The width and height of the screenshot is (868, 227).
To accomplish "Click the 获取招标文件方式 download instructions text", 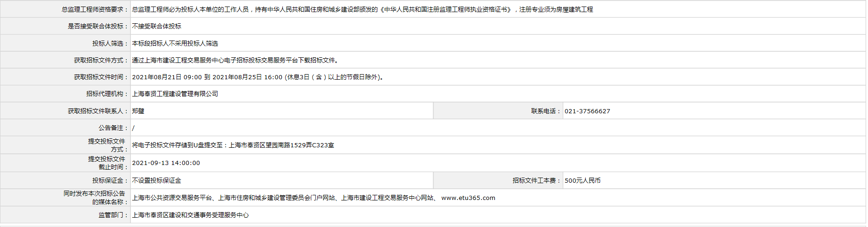I will tap(235, 61).
